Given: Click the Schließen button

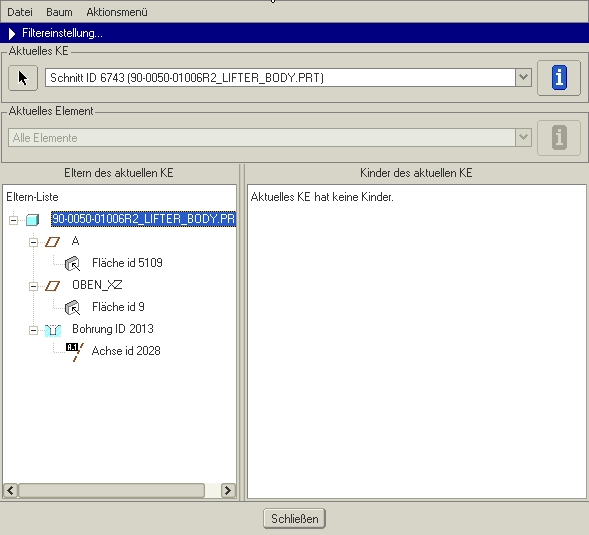Looking at the screenshot, I should point(294,519).
